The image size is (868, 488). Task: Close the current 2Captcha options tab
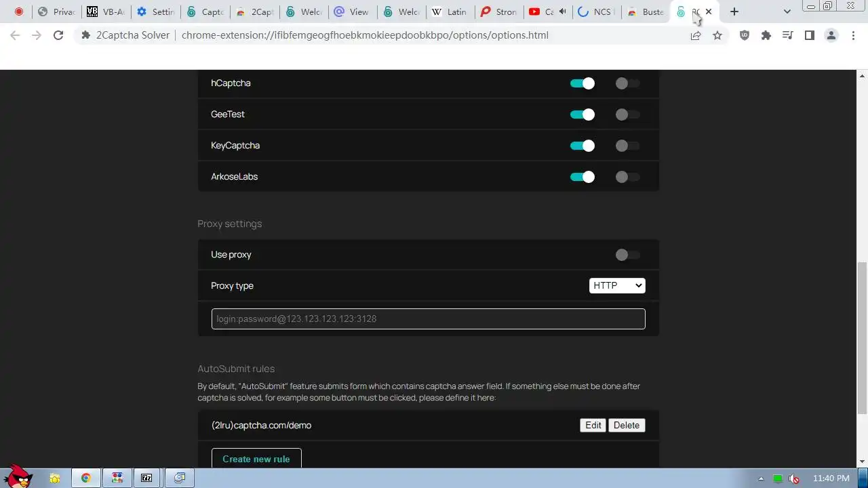coord(709,12)
